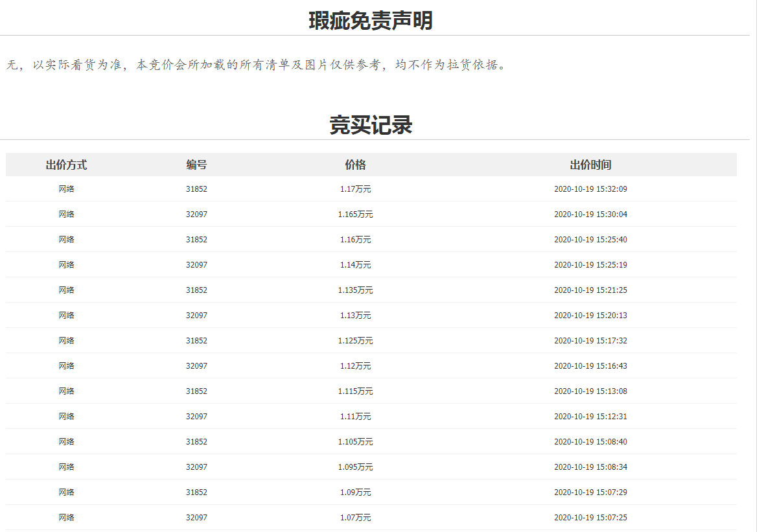Click 网络 in the 1.135万元 bid row
The width and height of the screenshot is (764, 532).
[66, 290]
